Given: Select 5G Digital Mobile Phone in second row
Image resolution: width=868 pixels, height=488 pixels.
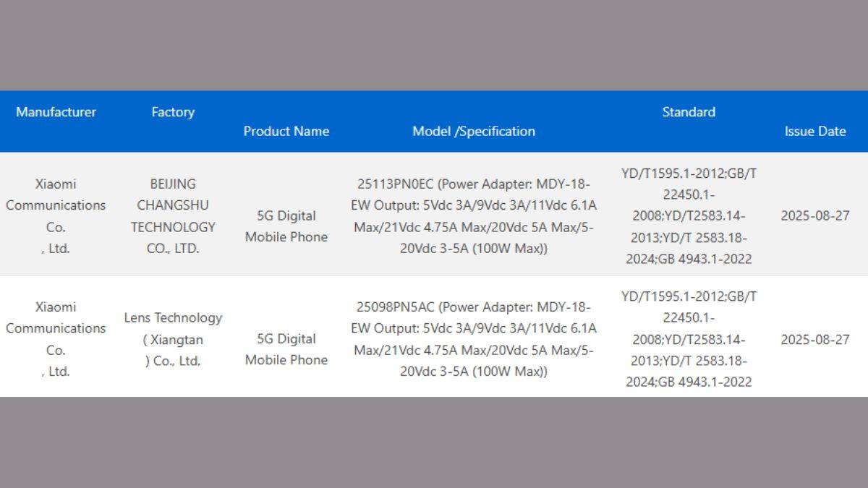Looking at the screenshot, I should click(x=286, y=349).
